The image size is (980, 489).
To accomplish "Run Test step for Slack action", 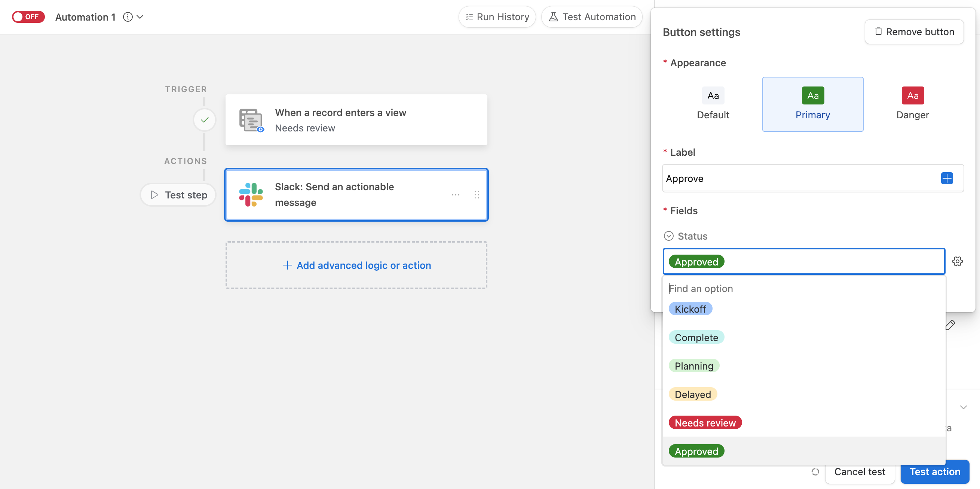I will [178, 195].
